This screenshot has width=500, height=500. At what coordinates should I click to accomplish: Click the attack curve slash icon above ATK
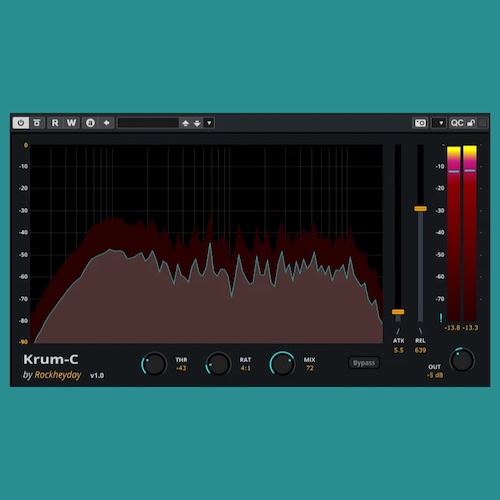coord(398,331)
